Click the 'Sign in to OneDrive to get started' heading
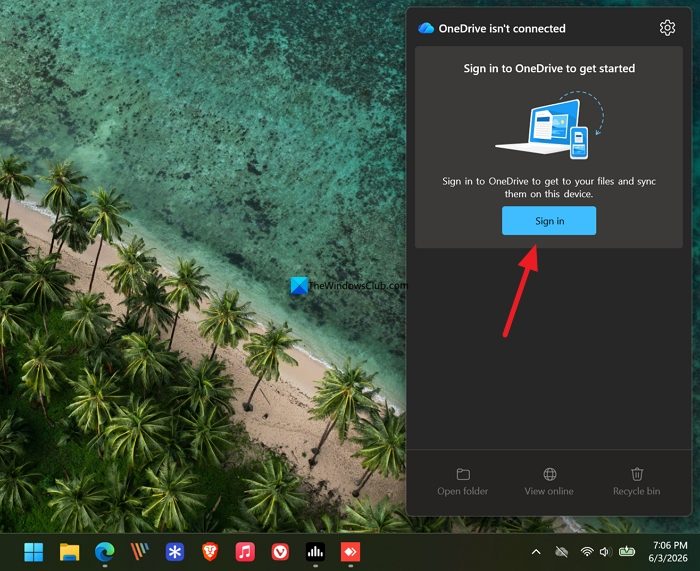Screen dimensions: 700x571 click(x=549, y=68)
